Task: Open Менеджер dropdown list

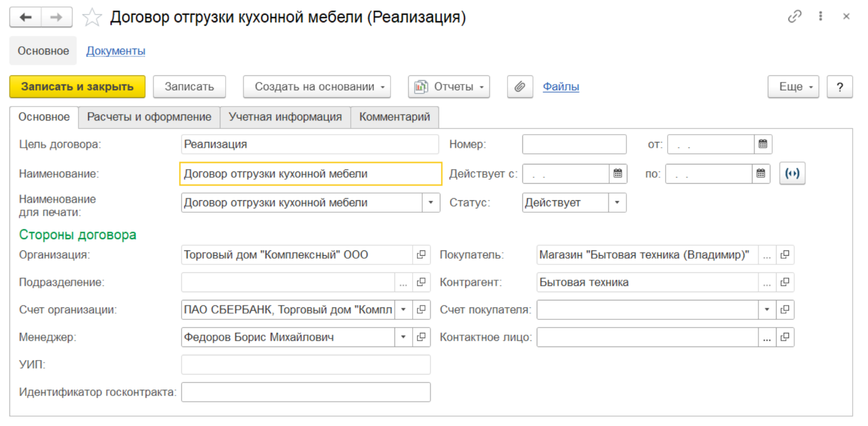Action: coord(403,337)
